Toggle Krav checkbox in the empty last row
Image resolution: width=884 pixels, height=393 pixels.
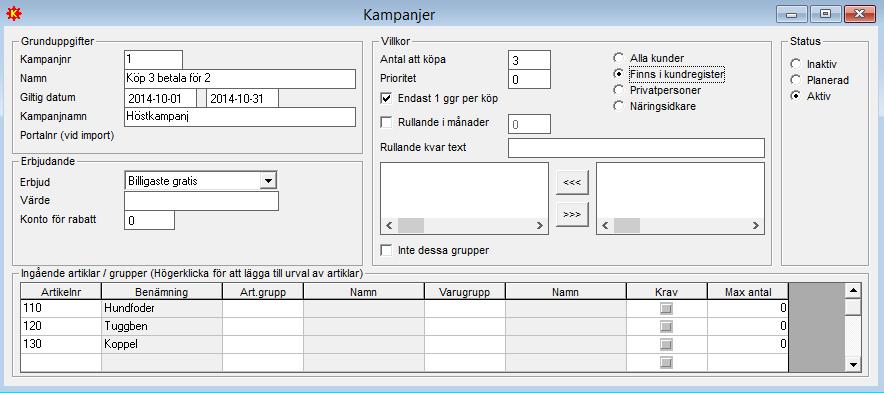(x=666, y=363)
